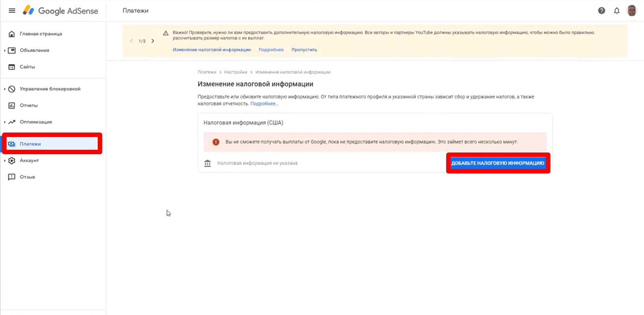Click Пропустить to dismiss banner
The image size is (644, 315).
click(x=304, y=50)
